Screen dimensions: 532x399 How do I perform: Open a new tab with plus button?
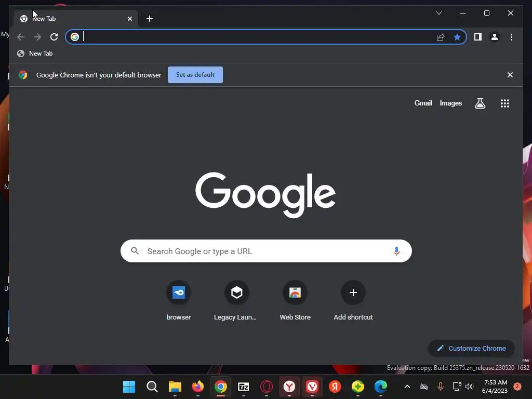point(150,19)
